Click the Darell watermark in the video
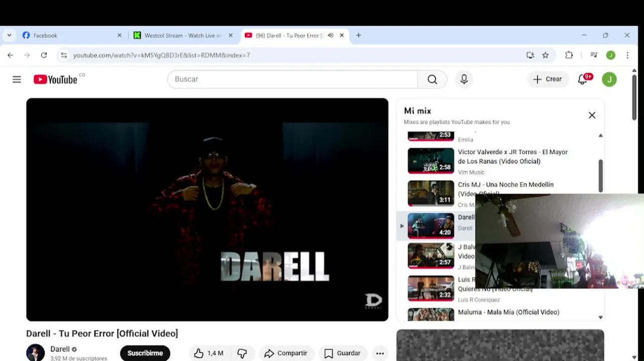644x361 pixels. (x=374, y=301)
